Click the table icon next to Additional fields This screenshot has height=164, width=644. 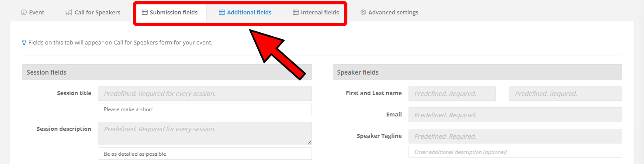[222, 13]
